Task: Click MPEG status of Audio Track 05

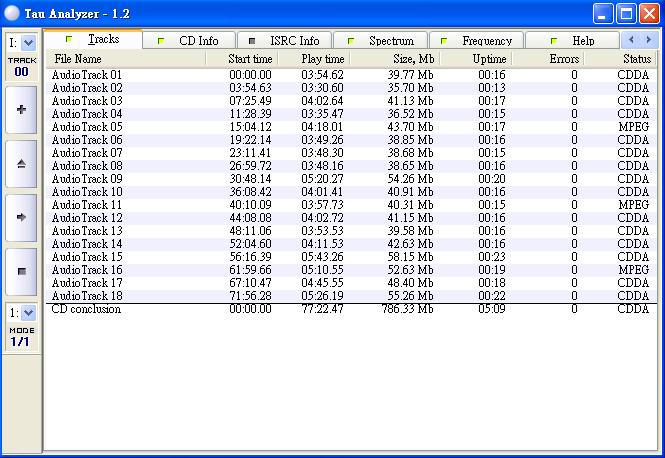Action: click(634, 127)
